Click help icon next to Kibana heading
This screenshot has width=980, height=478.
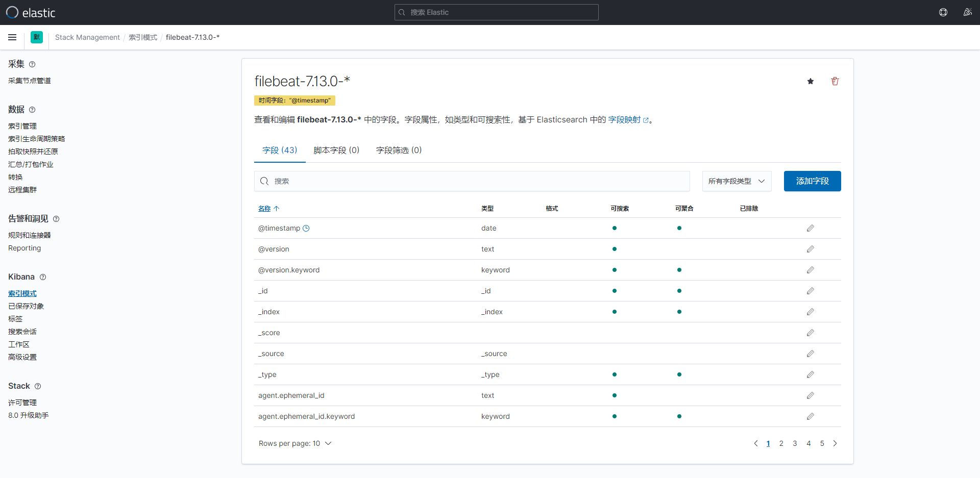pyautogui.click(x=43, y=277)
